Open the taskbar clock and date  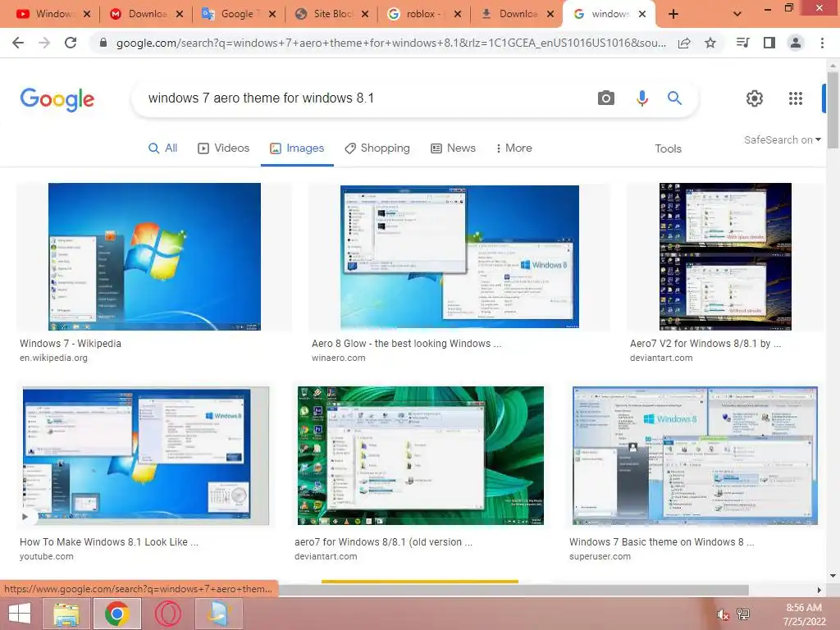(804, 614)
